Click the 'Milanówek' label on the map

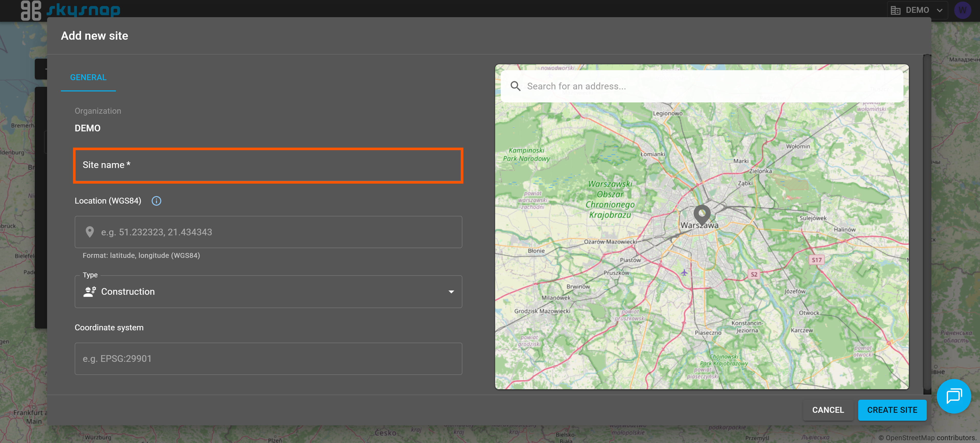[556, 298]
